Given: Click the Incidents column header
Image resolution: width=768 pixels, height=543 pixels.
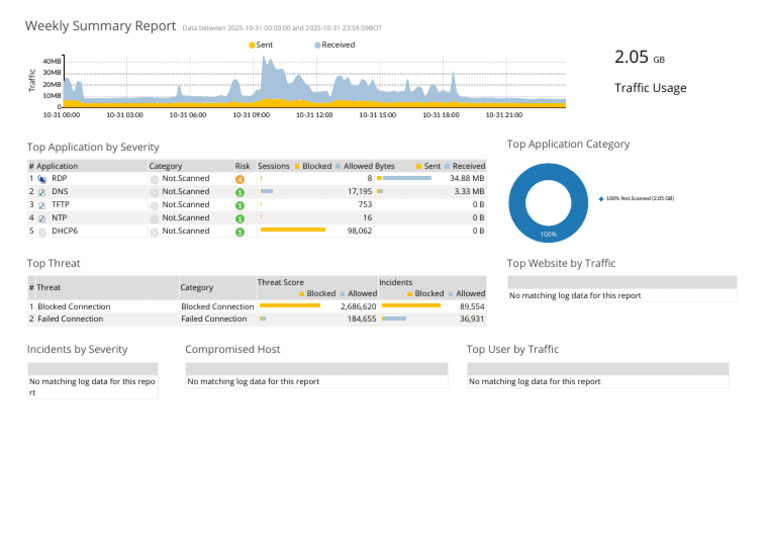Looking at the screenshot, I should pos(396,283).
